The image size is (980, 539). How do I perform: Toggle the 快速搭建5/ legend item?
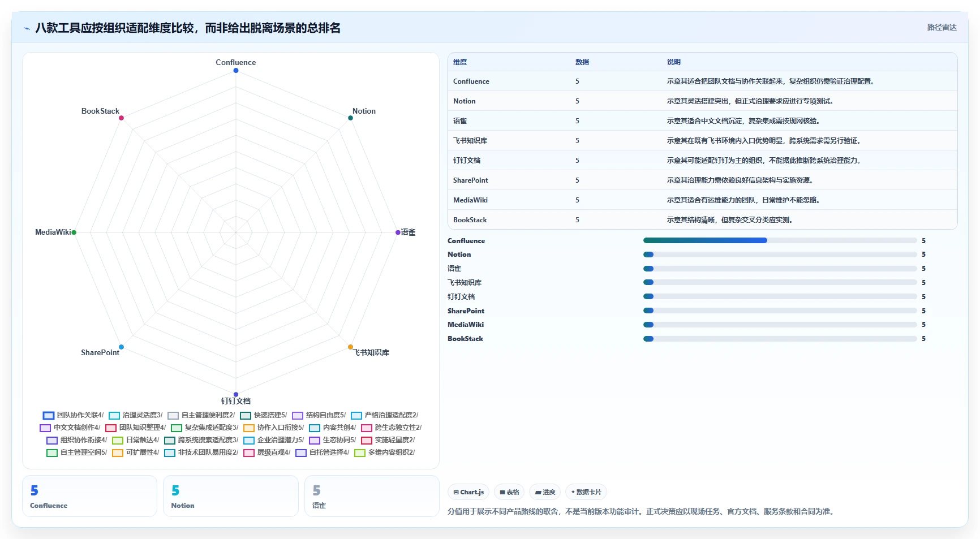264,415
